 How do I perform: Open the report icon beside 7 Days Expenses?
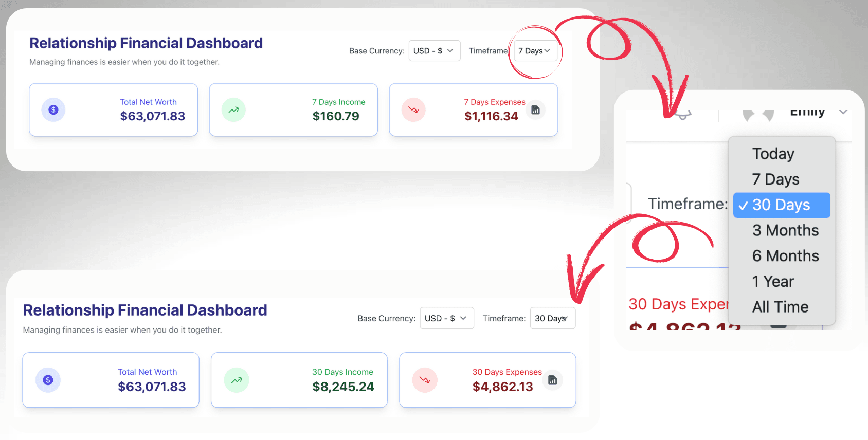(x=535, y=110)
